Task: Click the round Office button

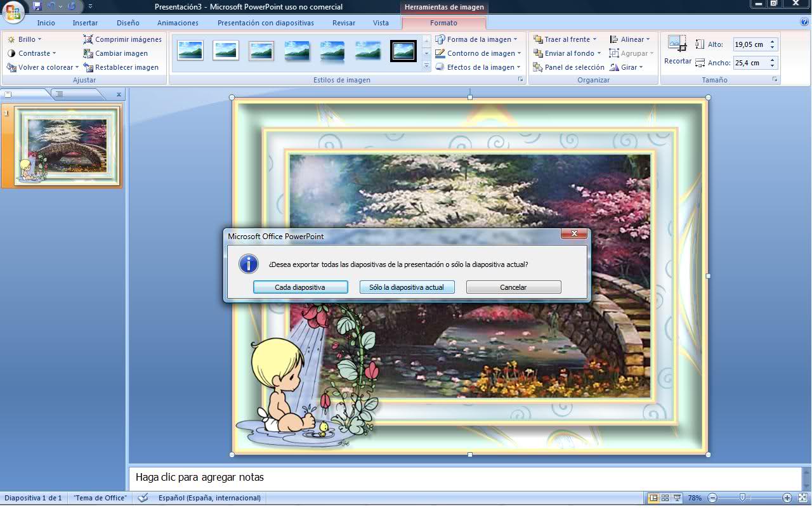Action: click(x=13, y=11)
